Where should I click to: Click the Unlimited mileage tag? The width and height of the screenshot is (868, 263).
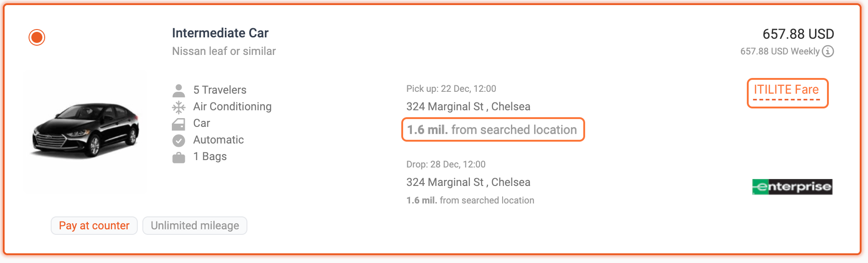[195, 226]
